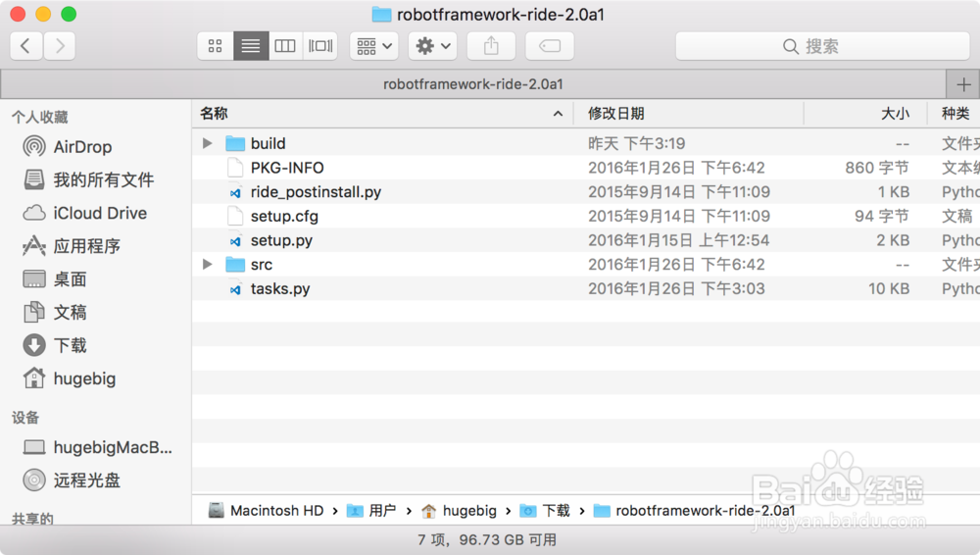The height and width of the screenshot is (555, 980).
Task: Select 远程光盘 in sidebar
Action: 86,480
